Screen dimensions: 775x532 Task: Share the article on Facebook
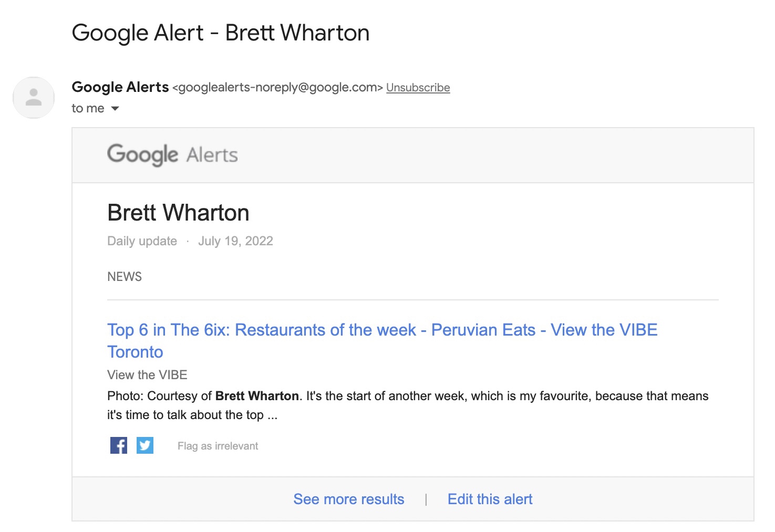coord(119,445)
